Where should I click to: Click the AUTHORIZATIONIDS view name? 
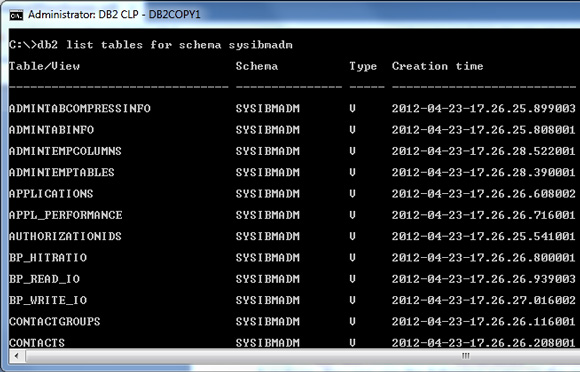pyautogui.click(x=65, y=236)
